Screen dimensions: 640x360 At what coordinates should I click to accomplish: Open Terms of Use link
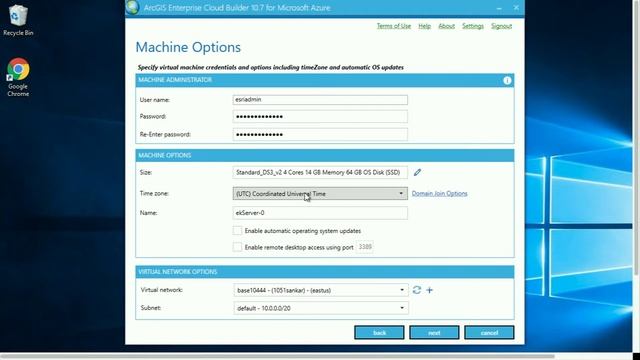coord(393,26)
